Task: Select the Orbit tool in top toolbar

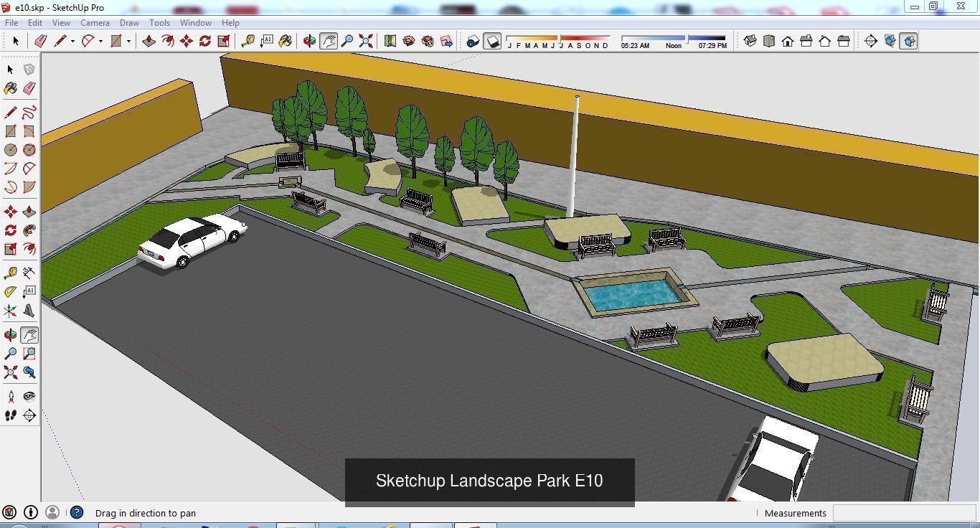Action: 310,41
